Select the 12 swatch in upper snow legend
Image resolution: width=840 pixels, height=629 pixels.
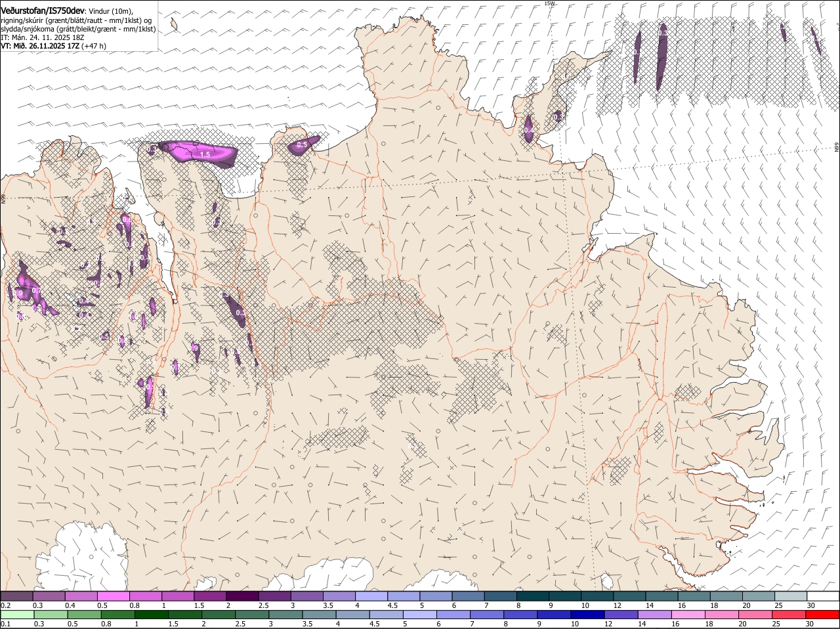(630, 596)
